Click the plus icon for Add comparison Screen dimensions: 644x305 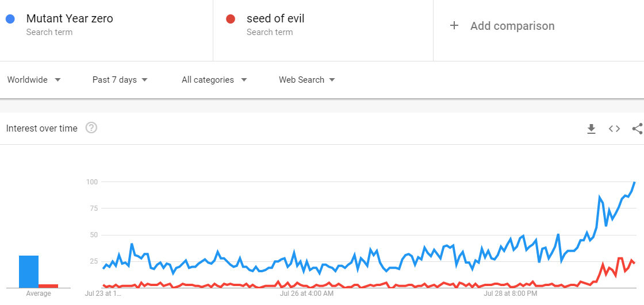coord(454,25)
